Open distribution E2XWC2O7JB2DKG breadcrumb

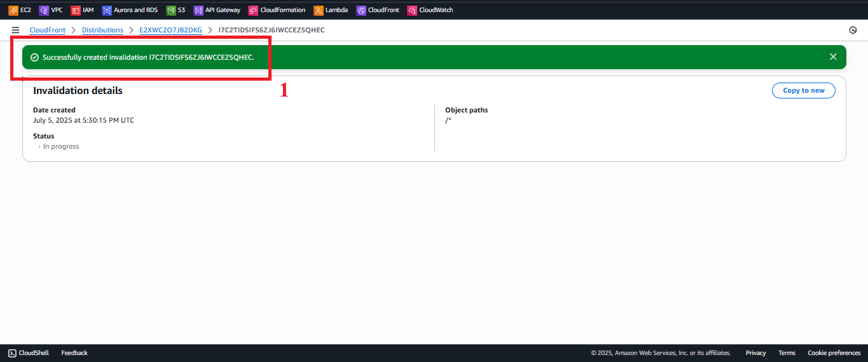(170, 30)
